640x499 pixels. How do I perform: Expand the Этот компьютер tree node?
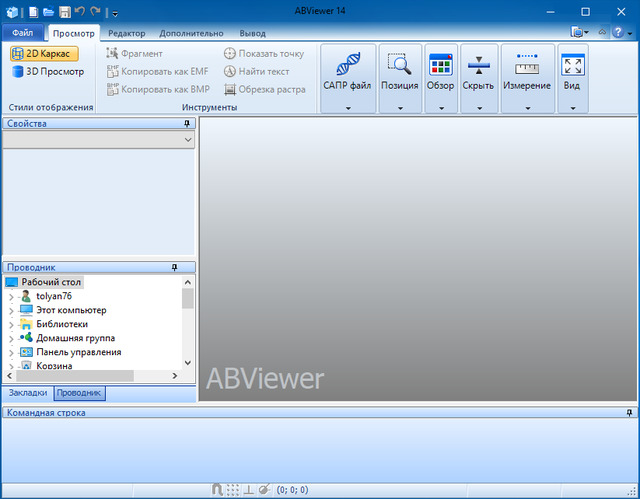(x=11, y=311)
